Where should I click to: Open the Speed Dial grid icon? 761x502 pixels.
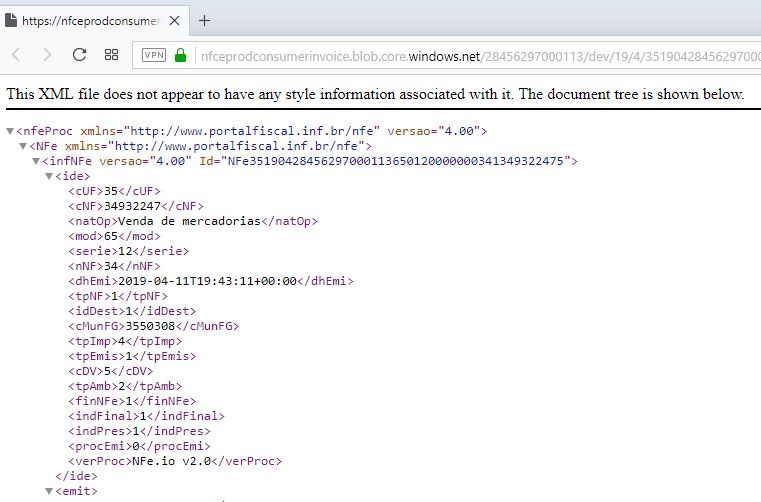[x=112, y=55]
